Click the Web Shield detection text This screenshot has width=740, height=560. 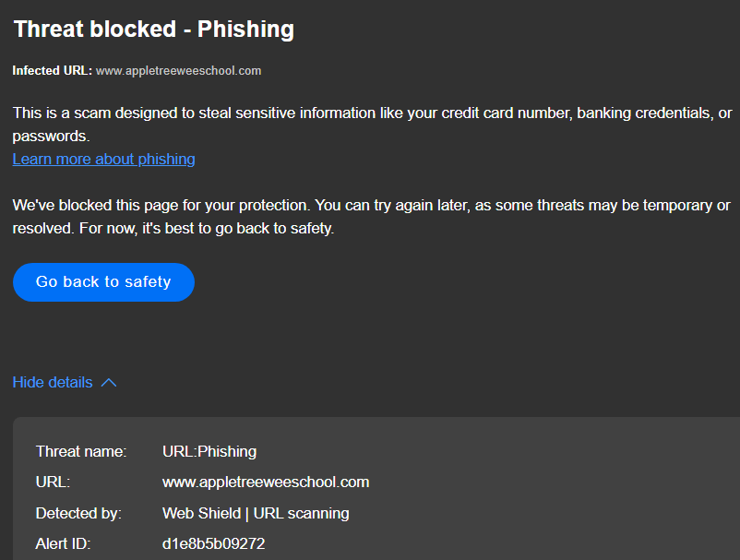tap(202, 513)
